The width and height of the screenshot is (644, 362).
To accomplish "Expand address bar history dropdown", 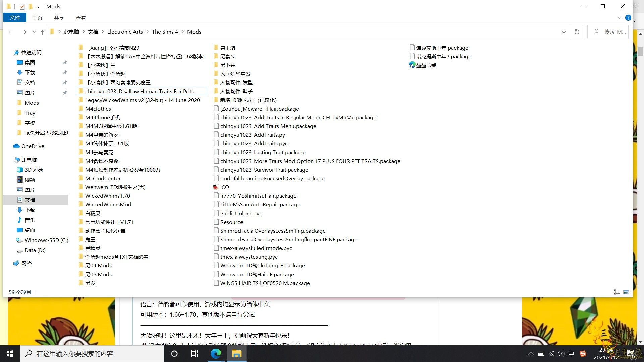I will [564, 32].
